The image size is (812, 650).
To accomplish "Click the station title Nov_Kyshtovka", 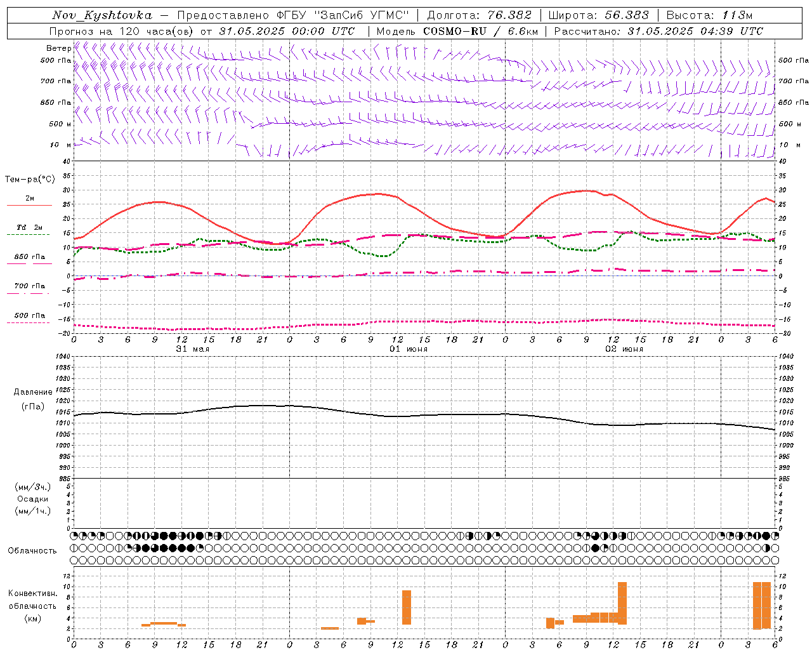I will coord(102,15).
